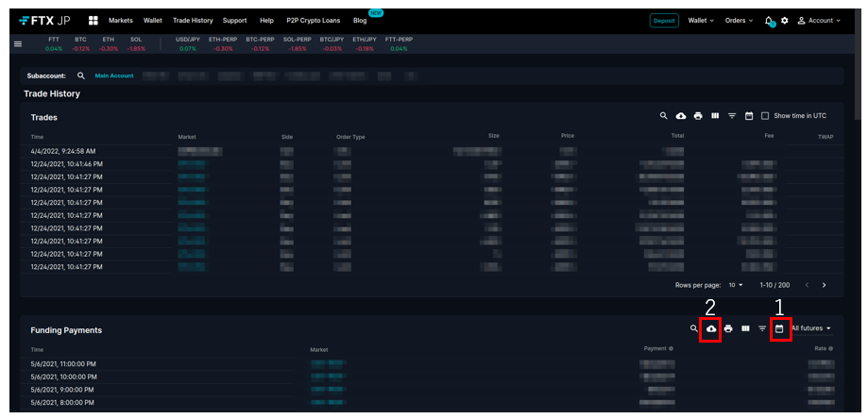Click the Rate column info icon
Screen dimensions: 868x419
click(x=831, y=349)
